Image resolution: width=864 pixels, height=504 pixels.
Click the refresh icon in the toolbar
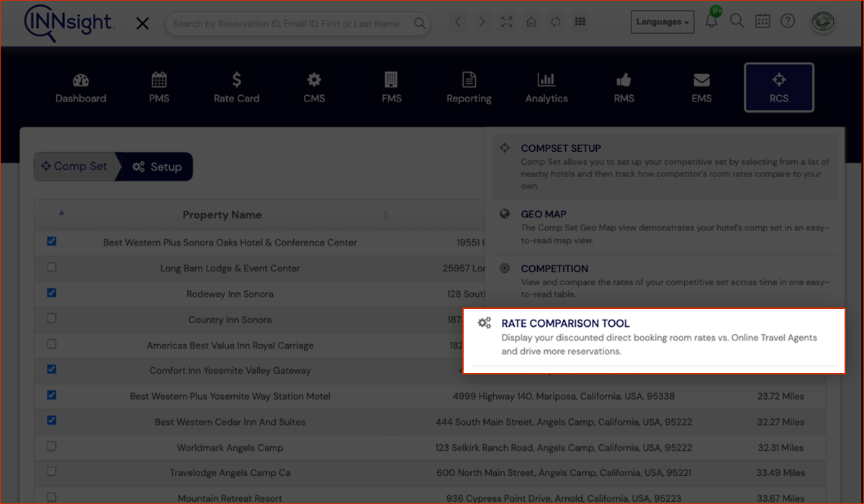pyautogui.click(x=555, y=22)
